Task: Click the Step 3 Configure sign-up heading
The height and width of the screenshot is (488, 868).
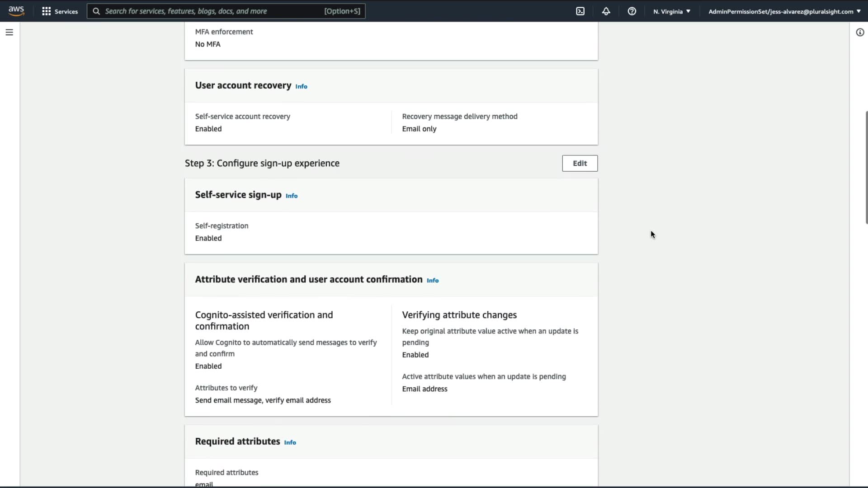Action: tap(262, 163)
